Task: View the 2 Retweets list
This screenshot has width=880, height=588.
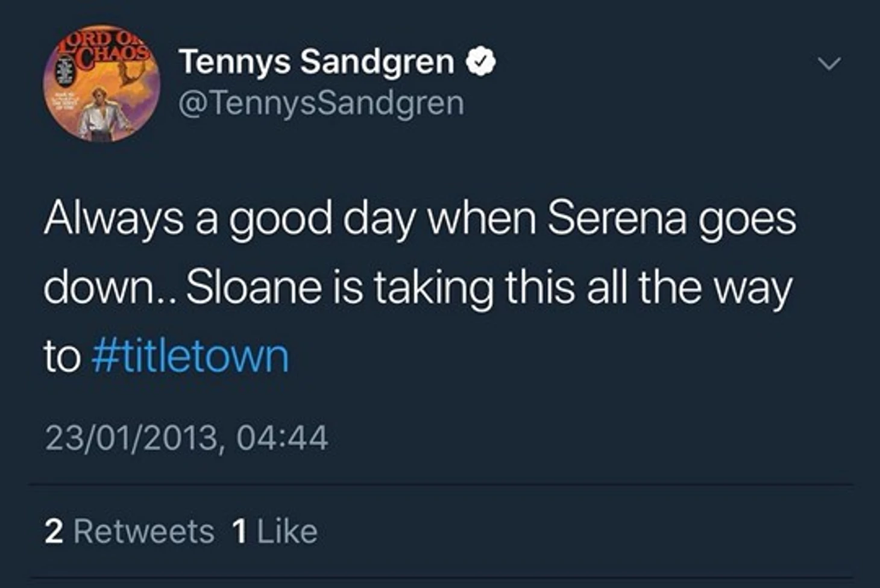Action: pos(129,531)
